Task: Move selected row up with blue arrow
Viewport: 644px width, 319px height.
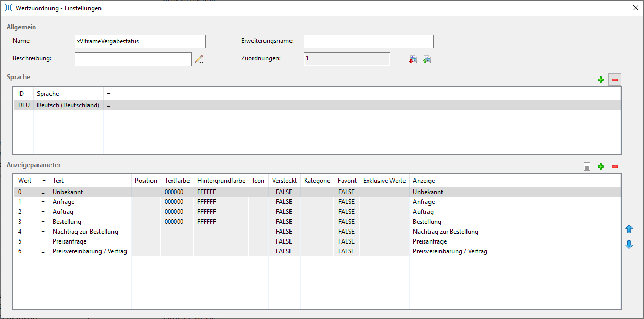Action: (629, 229)
